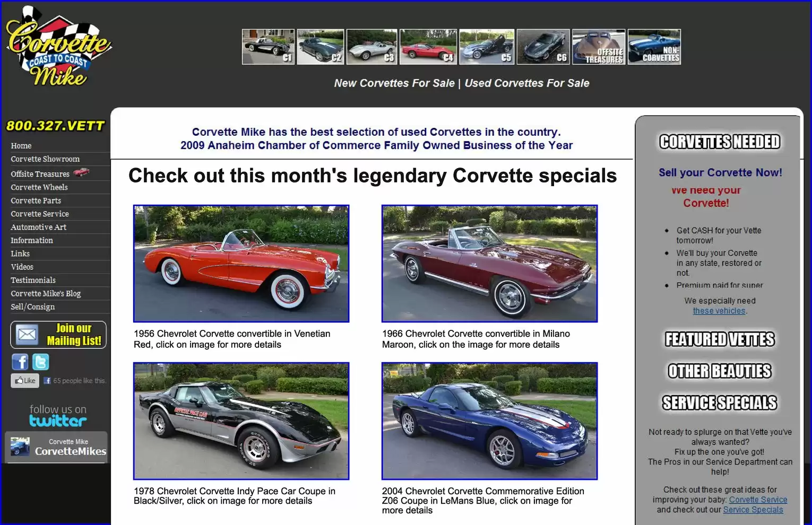Open the Offsite Treasures thumbnail
Screen dimensions: 812x525
click(599, 47)
